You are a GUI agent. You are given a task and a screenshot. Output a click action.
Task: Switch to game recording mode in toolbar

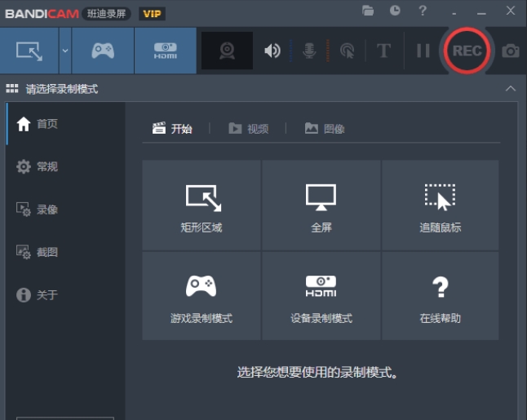pyautogui.click(x=103, y=51)
